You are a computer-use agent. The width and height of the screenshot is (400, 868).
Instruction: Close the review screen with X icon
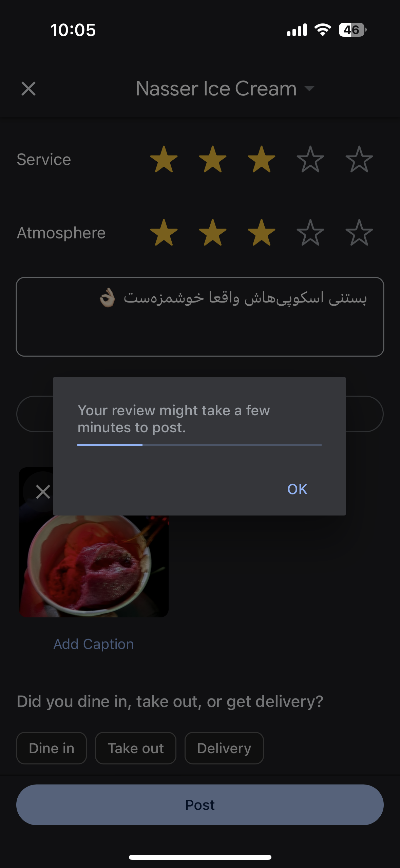coord(28,89)
